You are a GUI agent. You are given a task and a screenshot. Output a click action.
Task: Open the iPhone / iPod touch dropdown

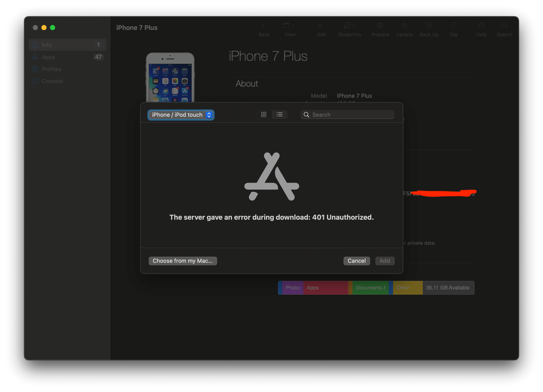point(181,115)
